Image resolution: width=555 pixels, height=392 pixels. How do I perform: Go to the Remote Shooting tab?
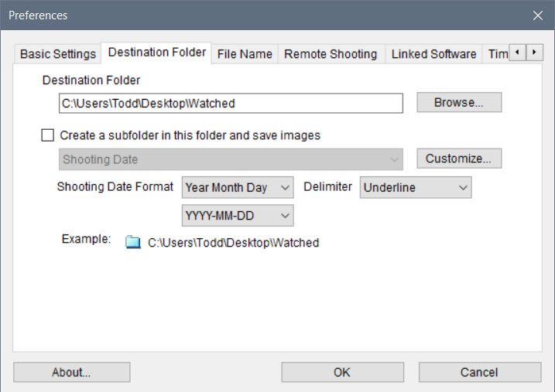point(331,54)
